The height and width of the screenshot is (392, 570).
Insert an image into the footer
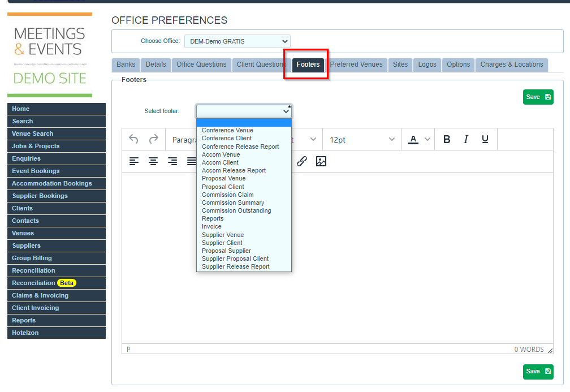tap(321, 161)
